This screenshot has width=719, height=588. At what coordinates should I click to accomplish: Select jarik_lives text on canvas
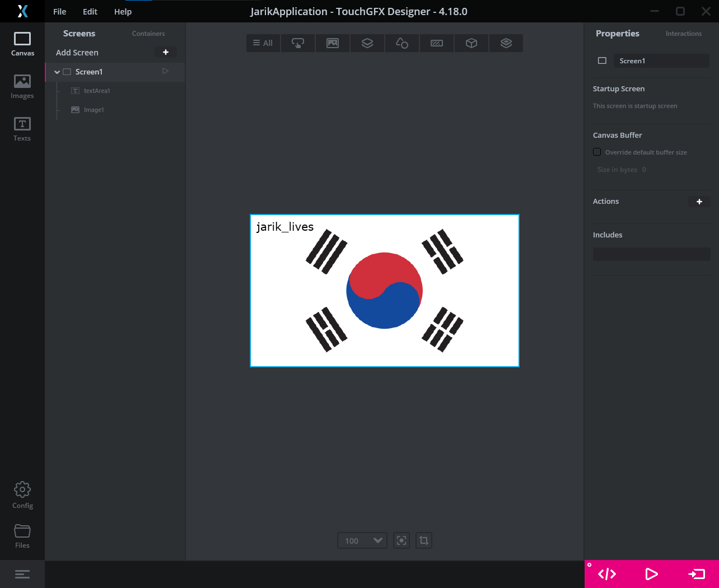click(x=285, y=227)
